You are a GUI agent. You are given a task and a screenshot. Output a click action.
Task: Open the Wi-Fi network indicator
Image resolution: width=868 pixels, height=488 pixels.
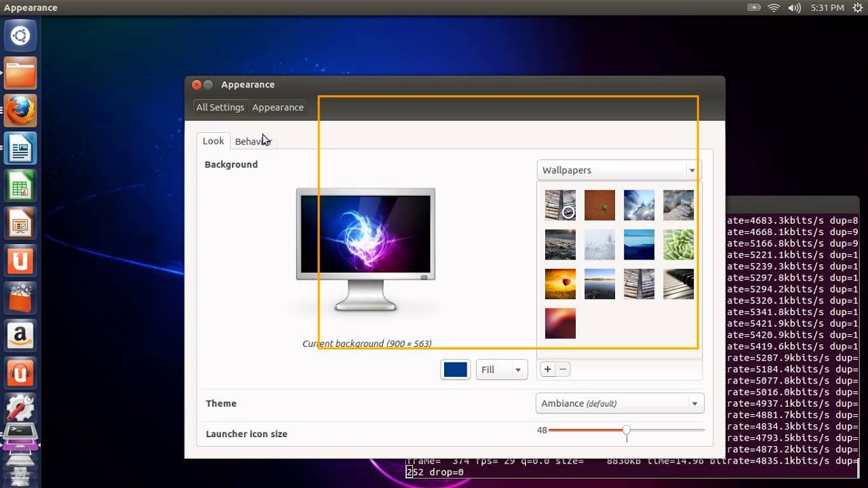click(x=774, y=7)
